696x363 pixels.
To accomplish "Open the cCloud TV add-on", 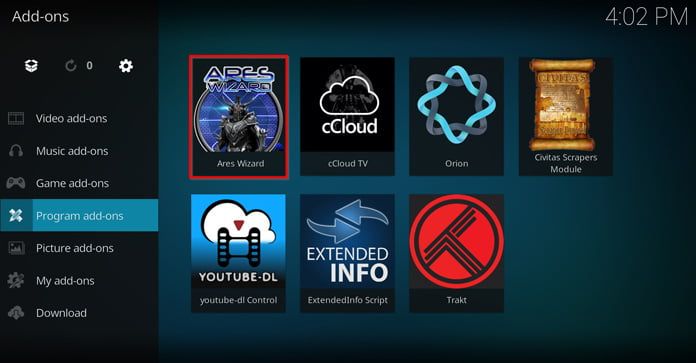I will pos(348,117).
